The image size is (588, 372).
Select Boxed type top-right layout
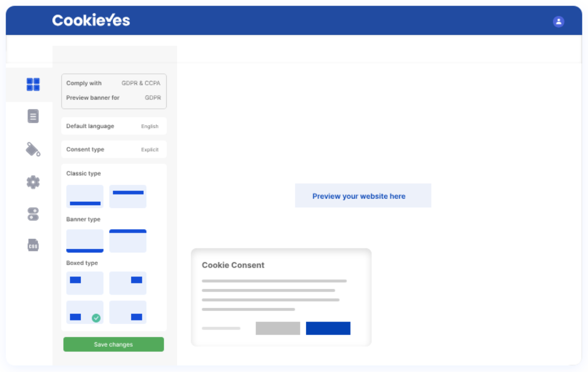(128, 283)
